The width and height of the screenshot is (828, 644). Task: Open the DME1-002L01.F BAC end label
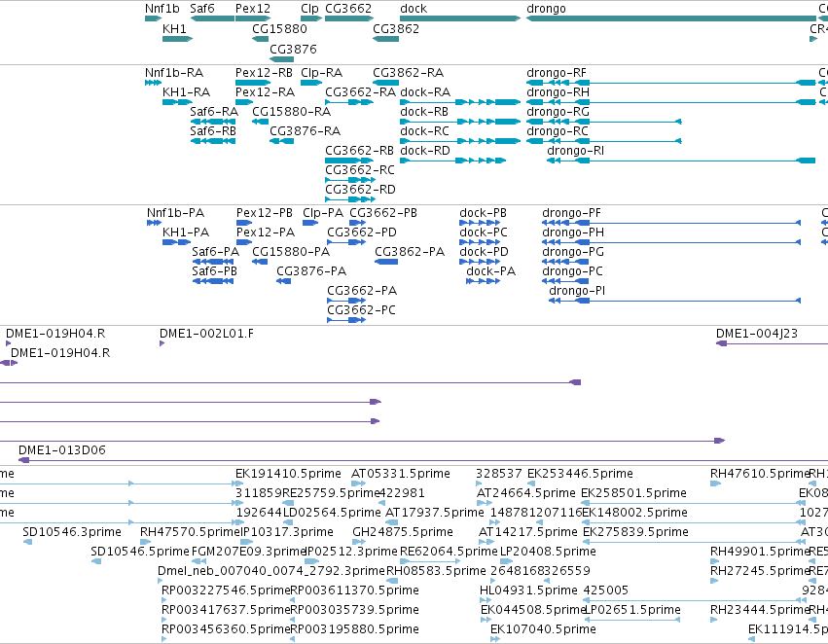(206, 334)
